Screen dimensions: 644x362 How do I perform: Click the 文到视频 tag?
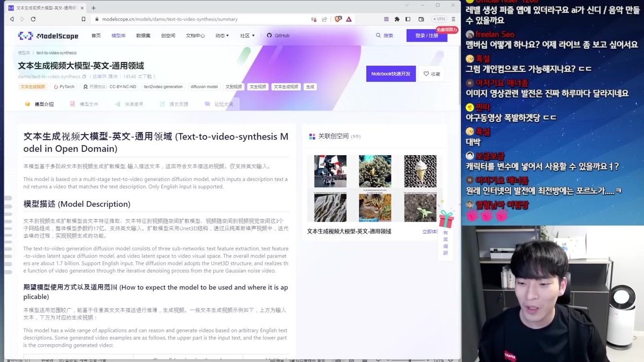point(234,87)
